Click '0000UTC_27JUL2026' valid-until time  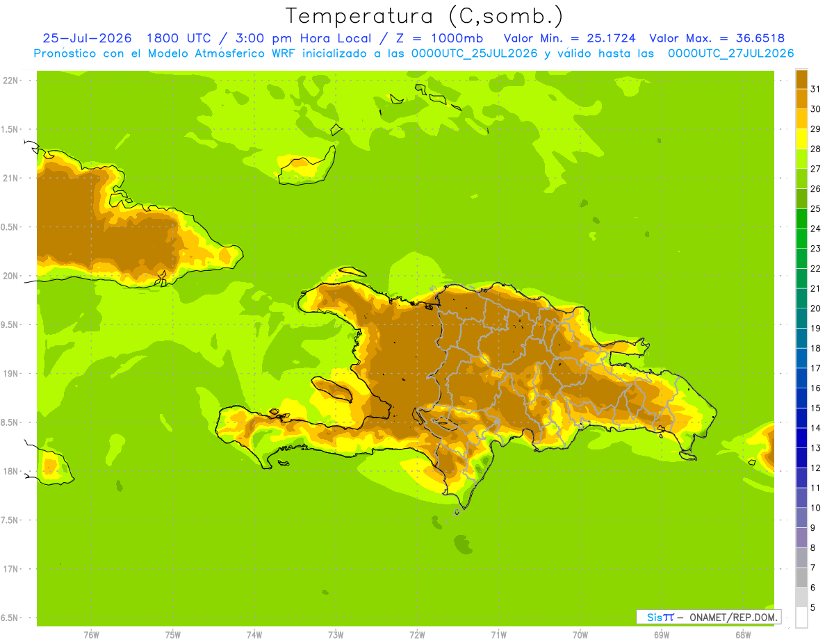(730, 53)
